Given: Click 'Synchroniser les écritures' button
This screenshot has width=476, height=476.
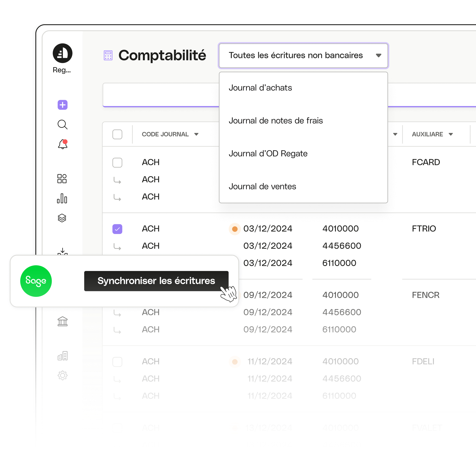Looking at the screenshot, I should (156, 281).
